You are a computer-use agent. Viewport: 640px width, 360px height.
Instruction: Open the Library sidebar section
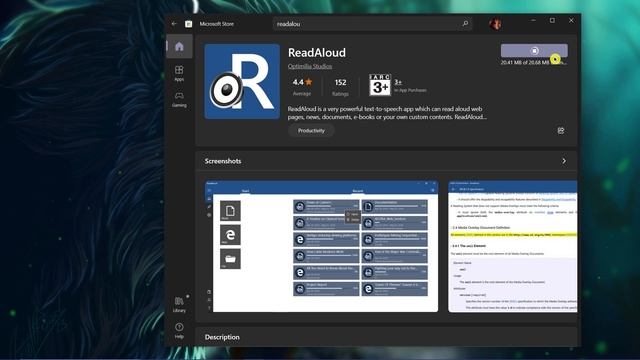pyautogui.click(x=179, y=304)
